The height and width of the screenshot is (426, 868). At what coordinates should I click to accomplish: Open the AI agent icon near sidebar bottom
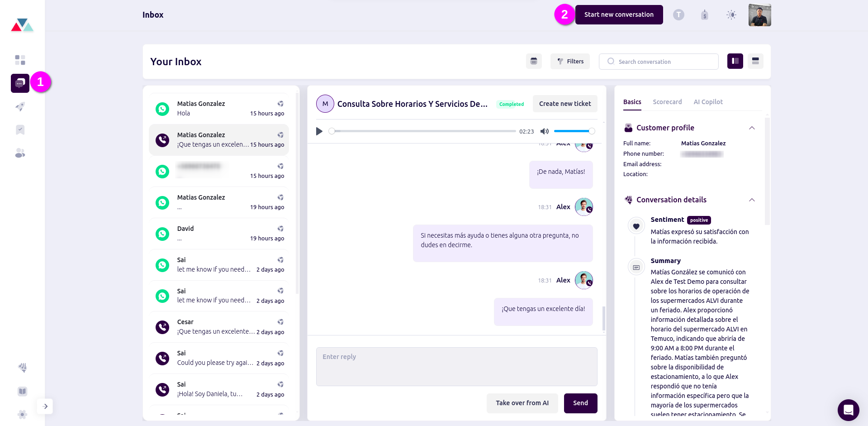(22, 367)
